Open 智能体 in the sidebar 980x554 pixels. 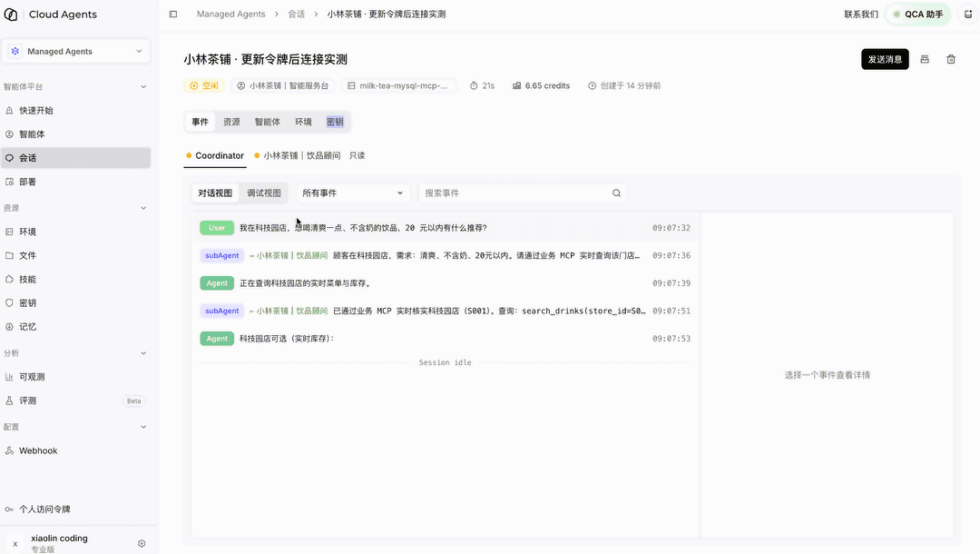(x=75, y=134)
